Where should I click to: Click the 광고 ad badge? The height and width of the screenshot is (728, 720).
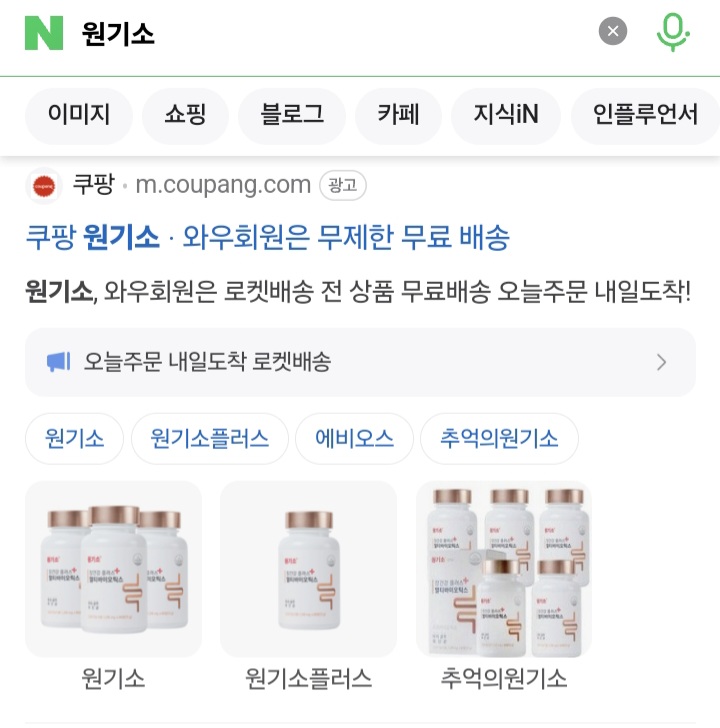click(x=343, y=186)
